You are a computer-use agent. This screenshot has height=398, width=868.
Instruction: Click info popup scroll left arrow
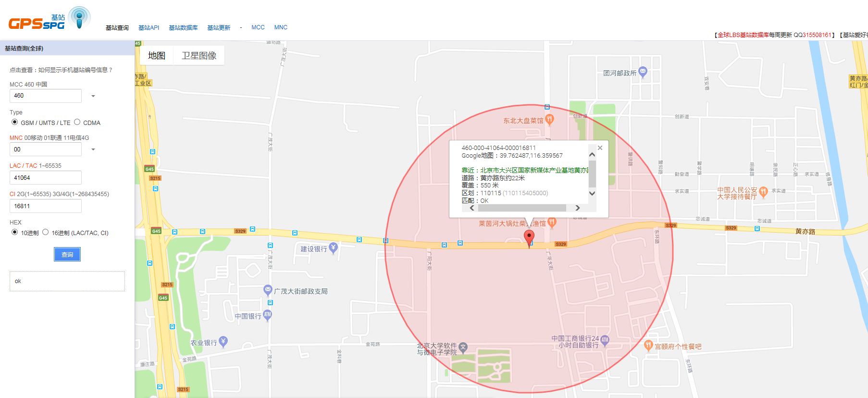pyautogui.click(x=472, y=208)
